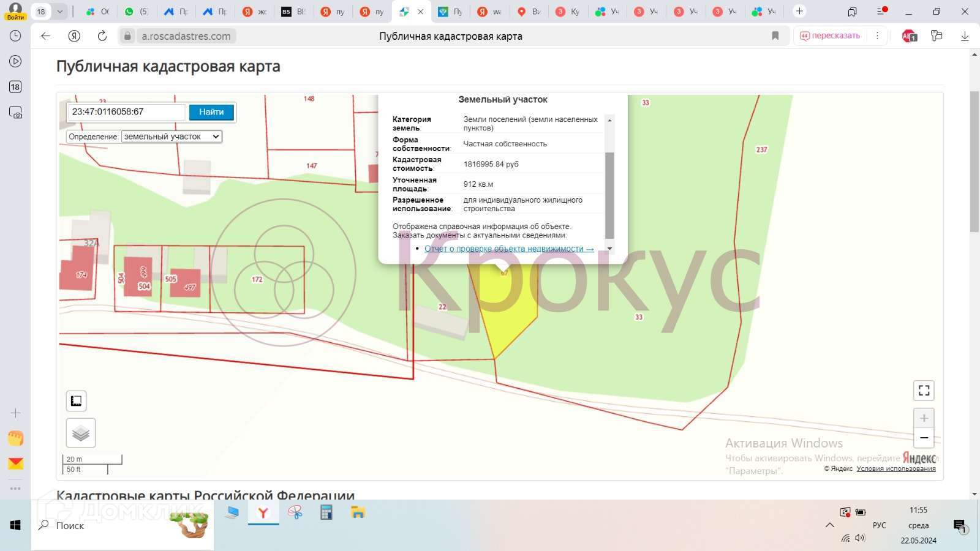Open a new browser tab
This screenshot has height=551, width=980.
[799, 11]
